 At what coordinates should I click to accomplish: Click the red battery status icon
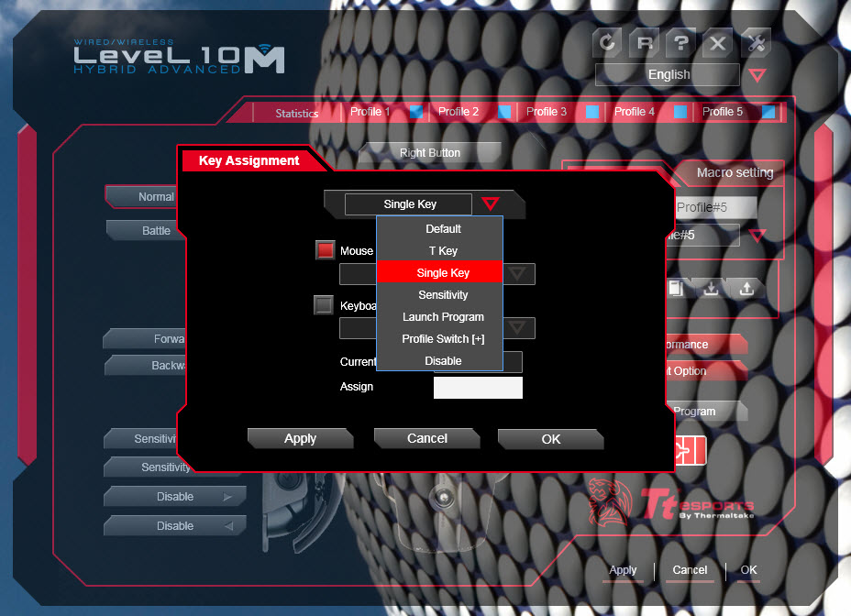[x=691, y=450]
